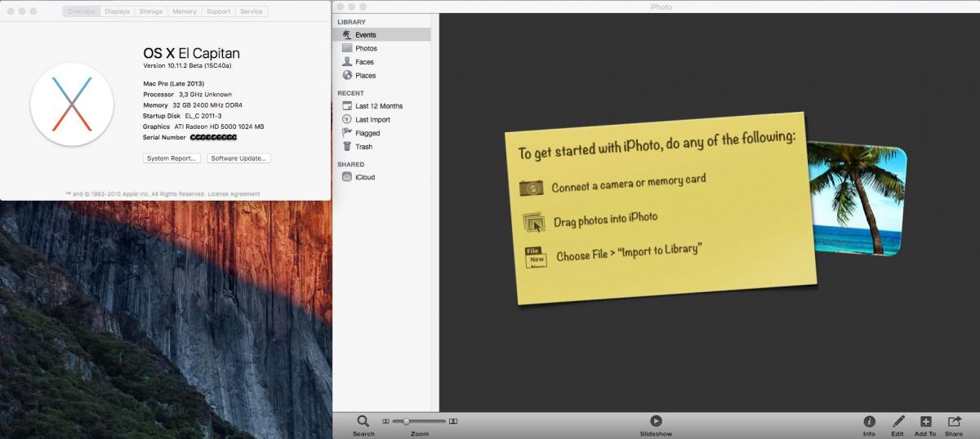
Task: Click "Connect a camera or memory card" text
Action: [x=629, y=183]
